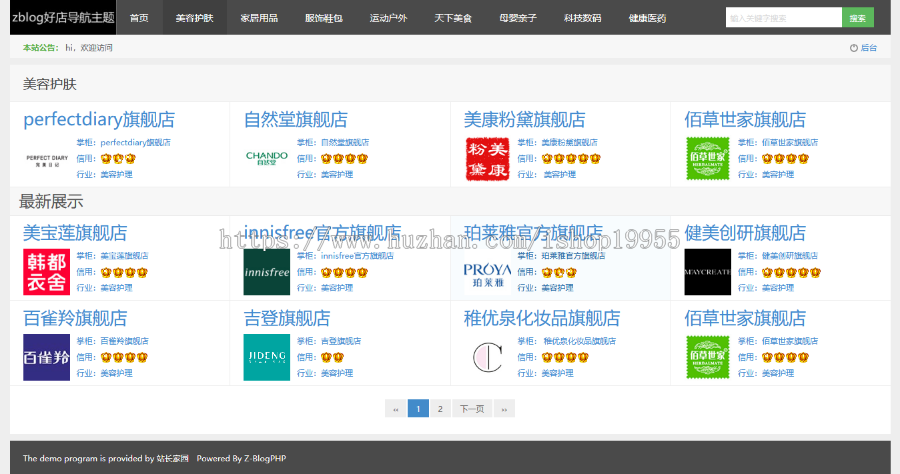
Task: Click the purple 百雀羚 logo image
Action: point(46,358)
